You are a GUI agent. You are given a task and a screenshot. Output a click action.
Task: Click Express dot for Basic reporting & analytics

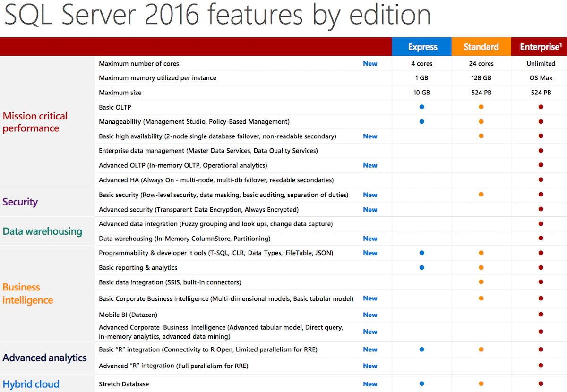pos(422,267)
